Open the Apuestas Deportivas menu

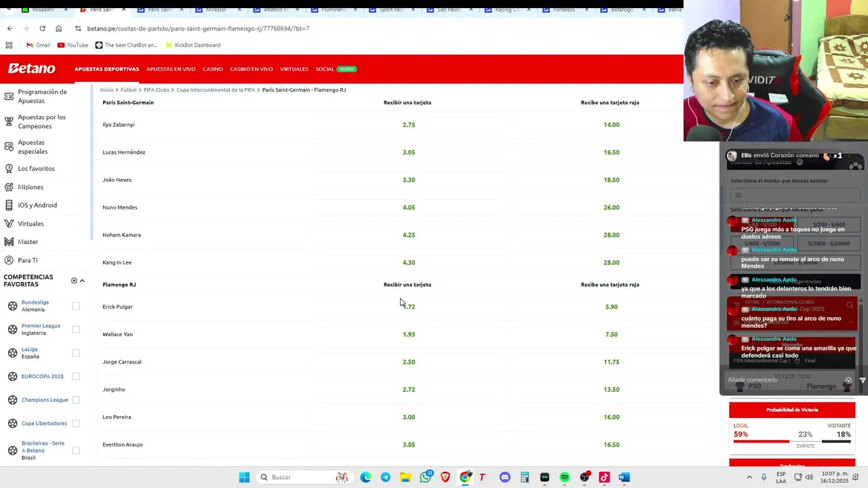coord(106,69)
